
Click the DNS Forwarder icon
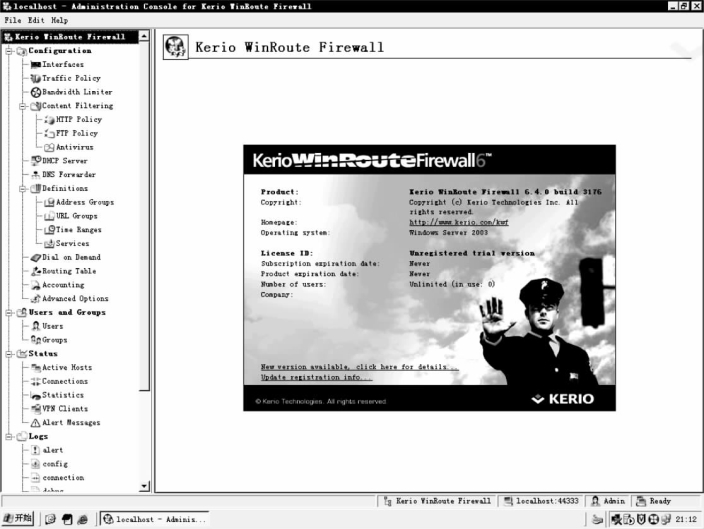point(35,175)
